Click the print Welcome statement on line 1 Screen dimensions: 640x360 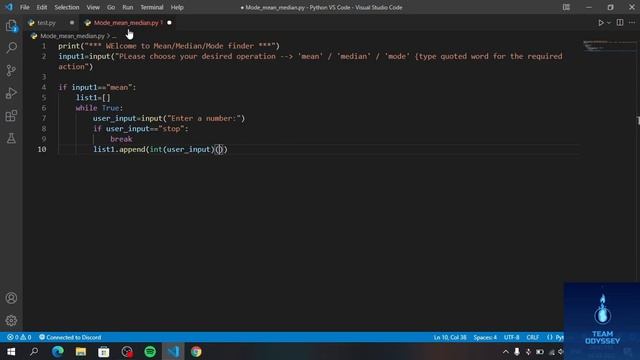(169, 46)
